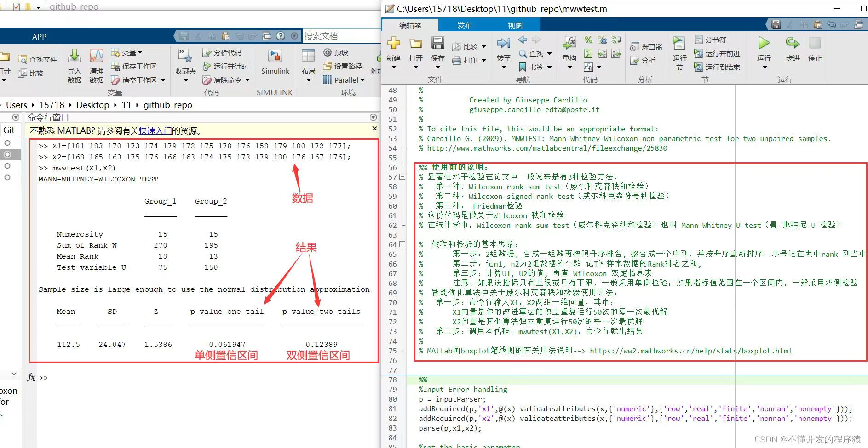
Task: Click the comment percent icon in code group
Action: click(588, 40)
